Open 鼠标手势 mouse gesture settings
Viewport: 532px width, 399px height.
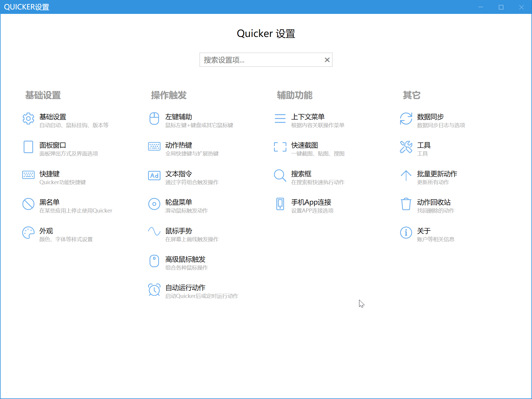click(184, 234)
